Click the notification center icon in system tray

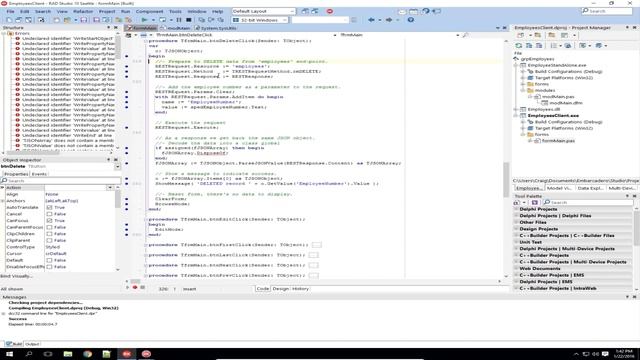605,354
